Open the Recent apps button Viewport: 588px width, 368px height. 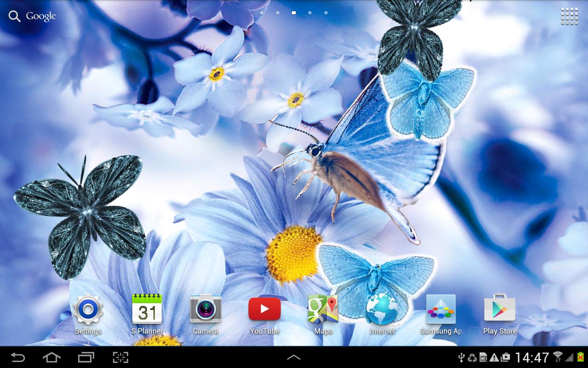[x=86, y=357]
